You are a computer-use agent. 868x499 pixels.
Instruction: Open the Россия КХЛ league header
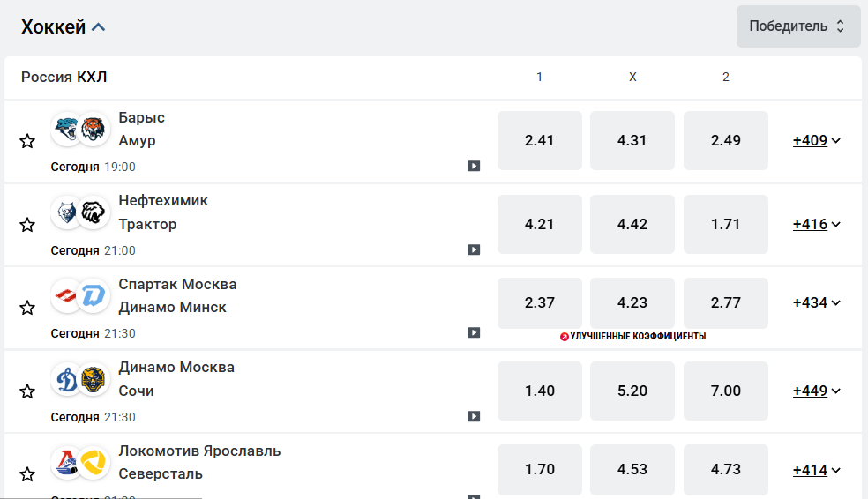tap(64, 77)
